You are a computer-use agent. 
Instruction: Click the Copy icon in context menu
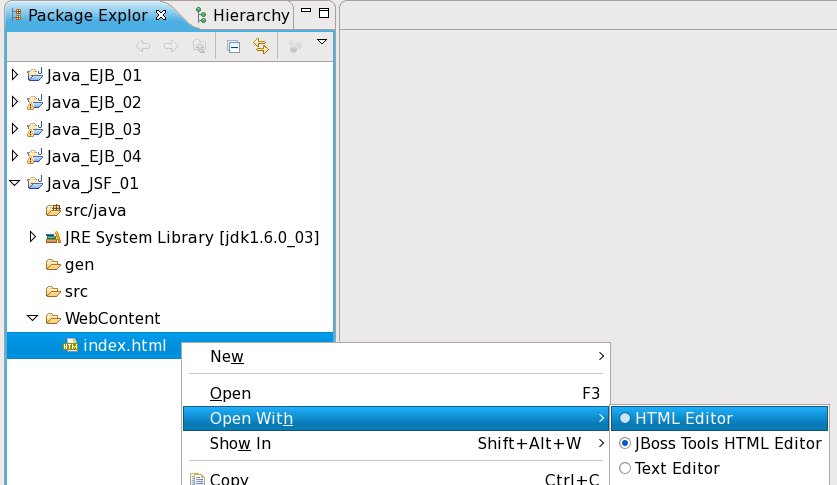coord(197,479)
